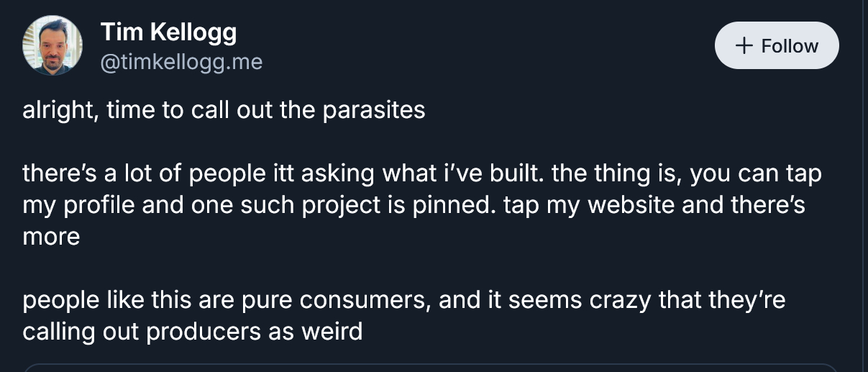Click the line "calling out producers as weird"

tap(192, 332)
